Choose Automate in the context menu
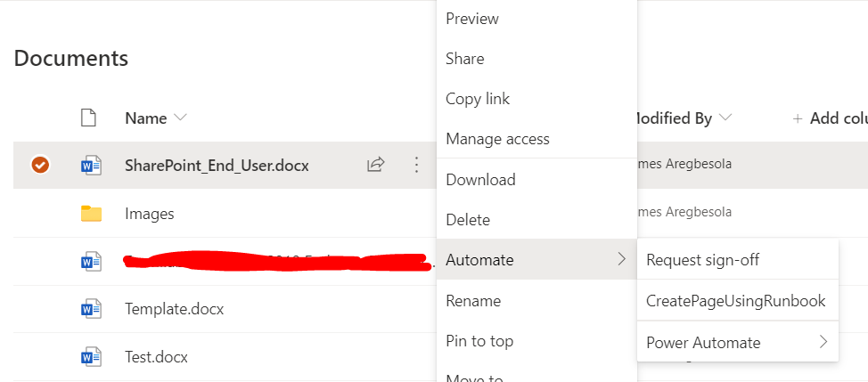 tap(536, 259)
